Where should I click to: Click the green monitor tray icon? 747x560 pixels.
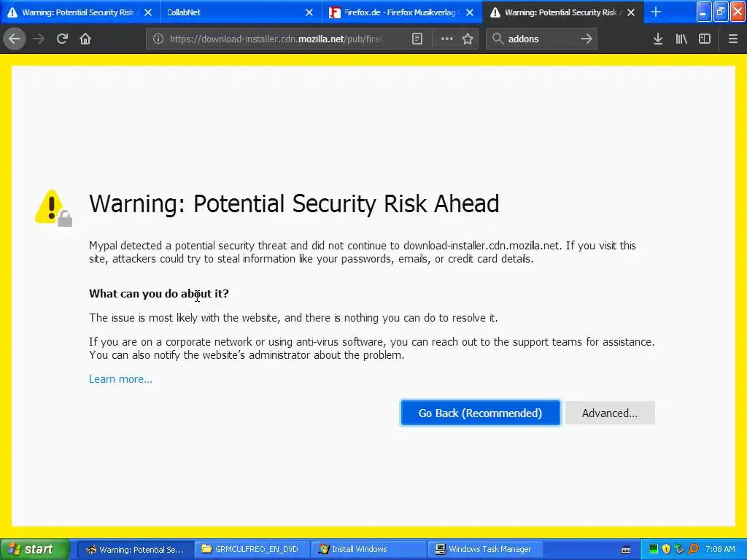coord(654,549)
